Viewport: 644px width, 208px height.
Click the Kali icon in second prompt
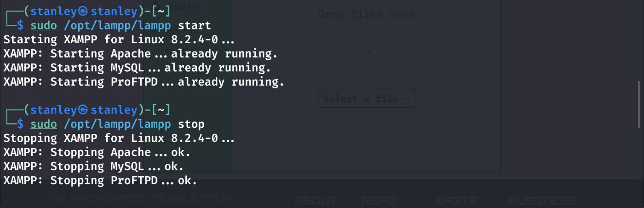(x=83, y=110)
